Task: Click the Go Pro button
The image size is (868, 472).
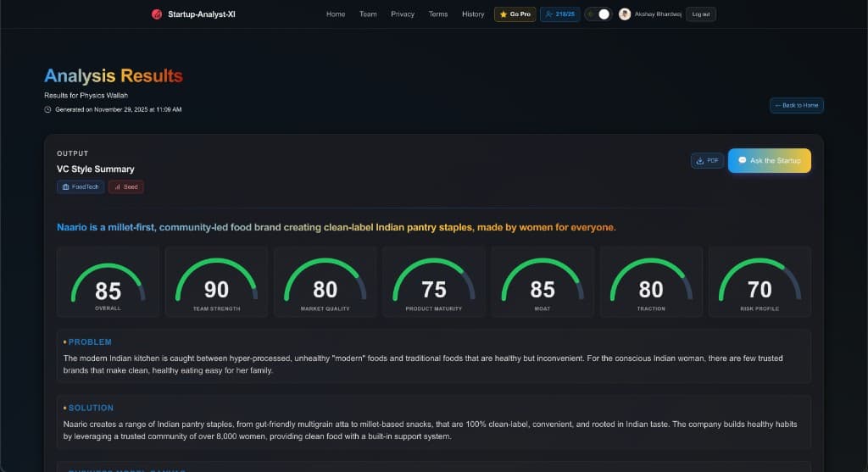Action: (515, 14)
